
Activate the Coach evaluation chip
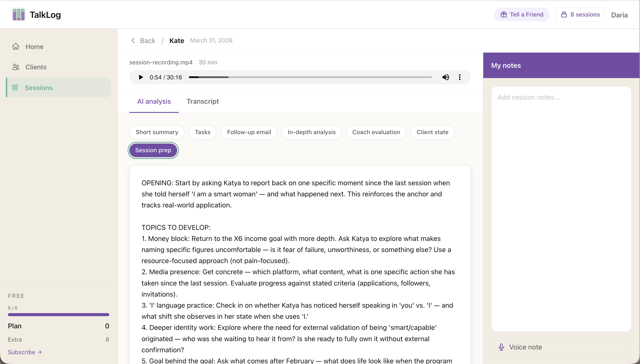(376, 132)
